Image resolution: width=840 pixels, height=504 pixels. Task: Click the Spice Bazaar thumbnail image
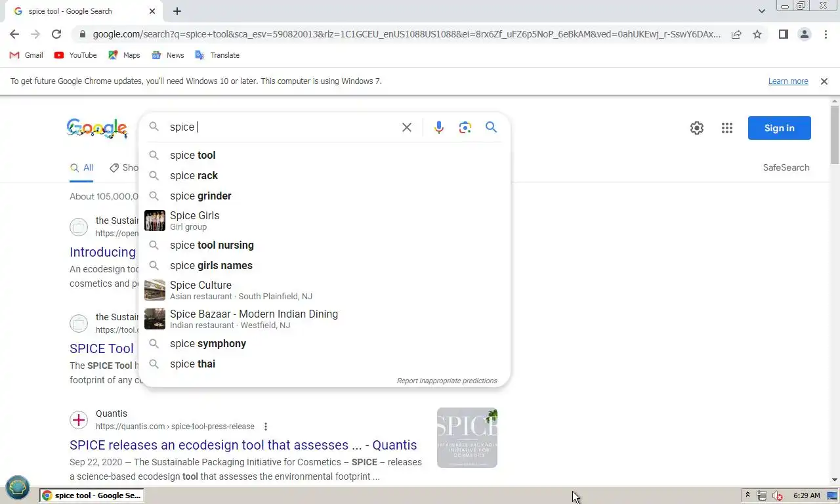pos(155,319)
